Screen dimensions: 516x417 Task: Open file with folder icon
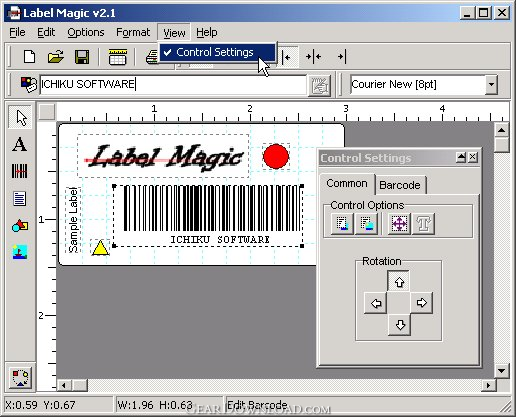click(x=56, y=57)
